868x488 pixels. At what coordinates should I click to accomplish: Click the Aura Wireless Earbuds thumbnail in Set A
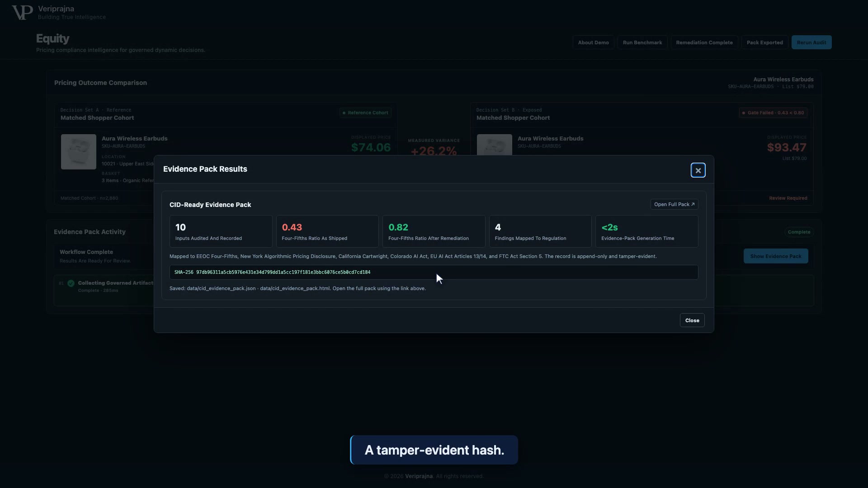[x=79, y=152]
